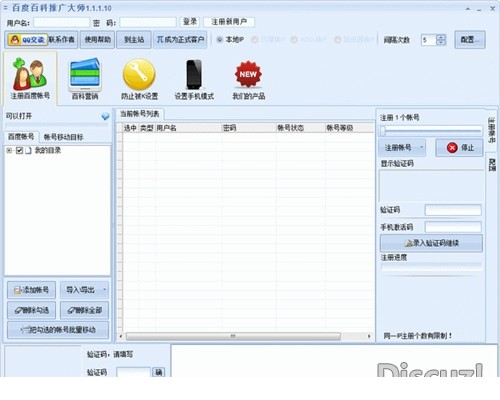Click the 联系作者 toolbar button
The width and height of the screenshot is (500, 400).
coord(62,40)
